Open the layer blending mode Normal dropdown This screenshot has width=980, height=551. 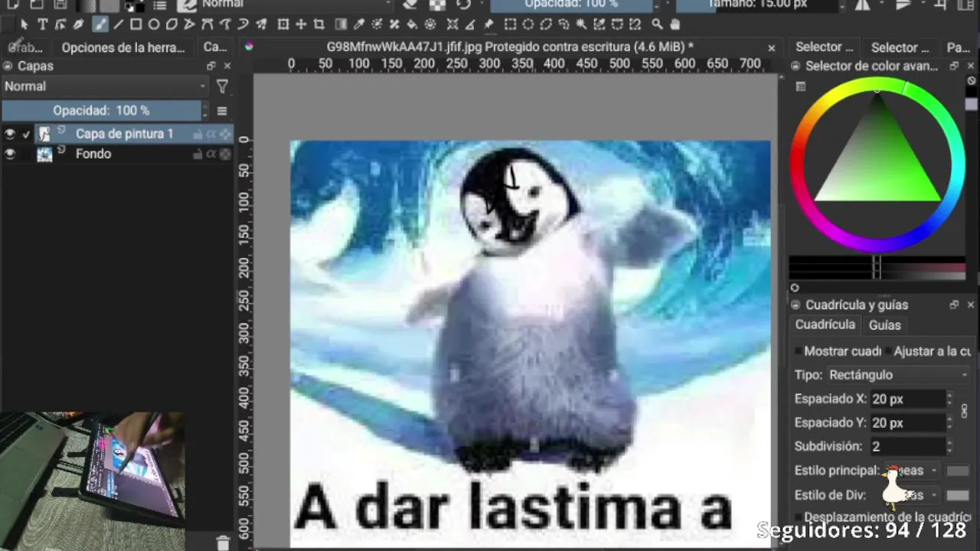coord(105,86)
